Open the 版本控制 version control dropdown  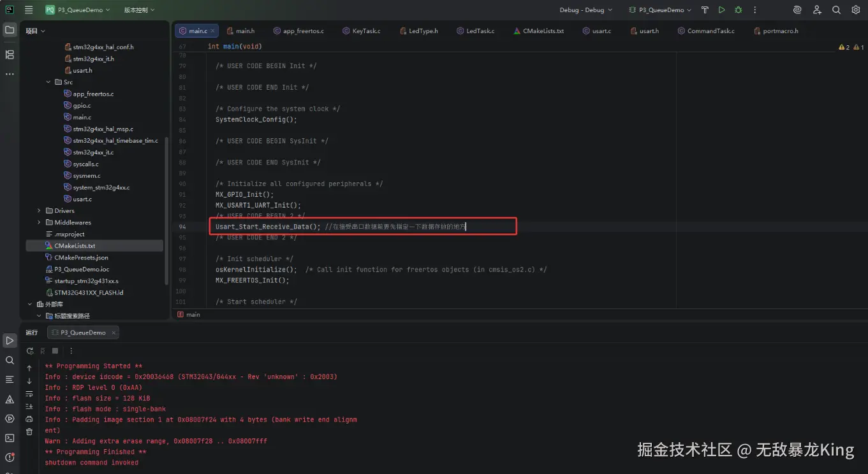pos(140,10)
